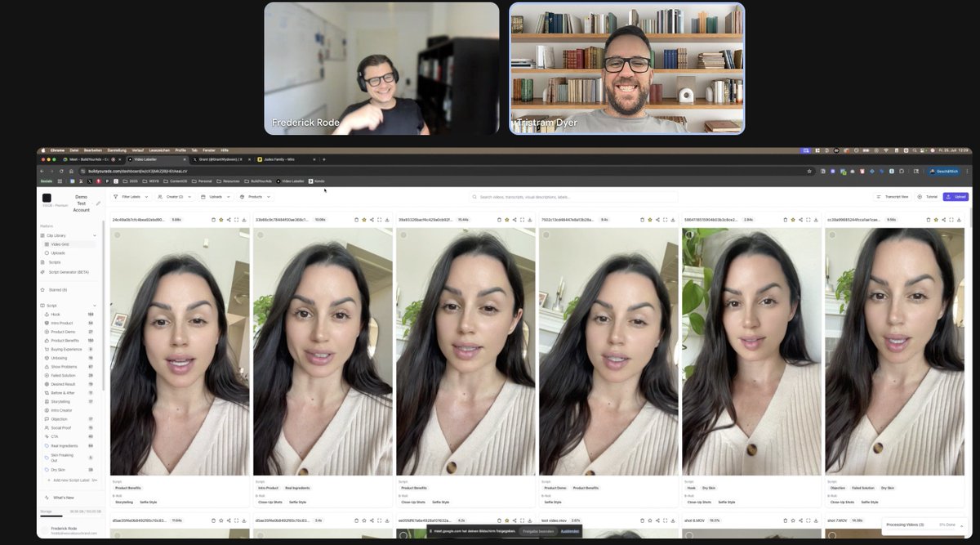Open the Video Labeller bookmark

291,181
